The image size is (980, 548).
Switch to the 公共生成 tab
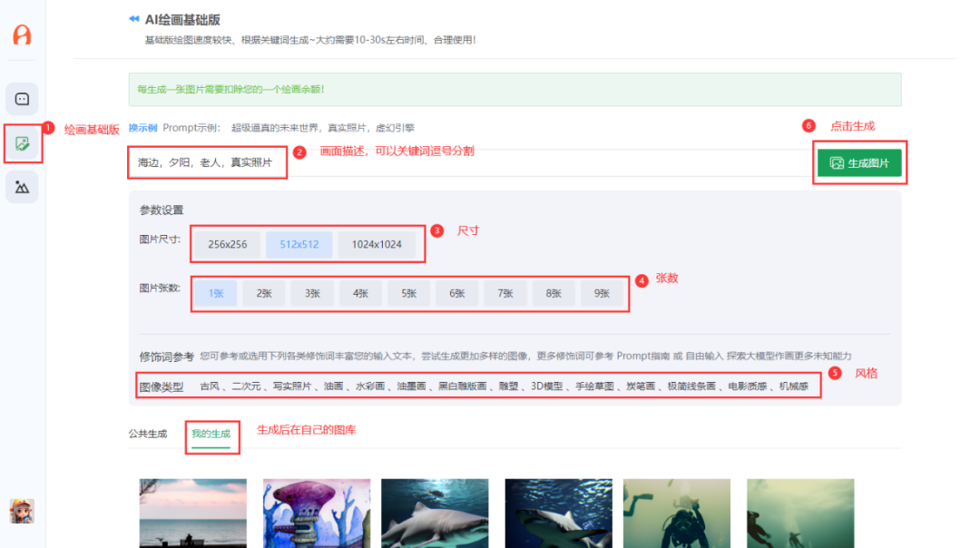(x=147, y=434)
